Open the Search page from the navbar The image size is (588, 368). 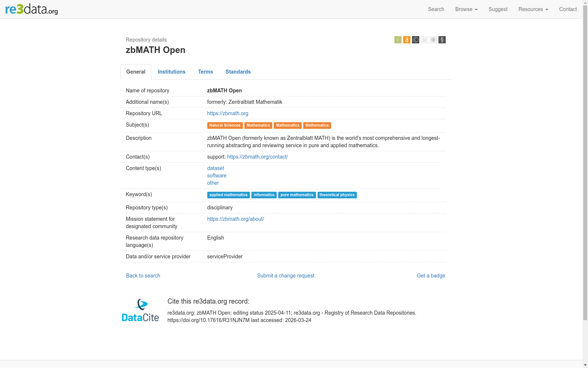tap(436, 9)
